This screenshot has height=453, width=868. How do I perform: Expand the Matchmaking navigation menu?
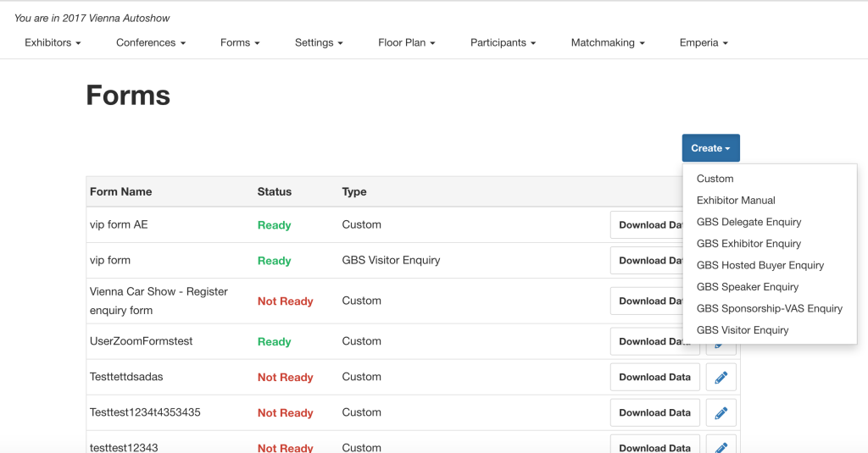pyautogui.click(x=607, y=42)
